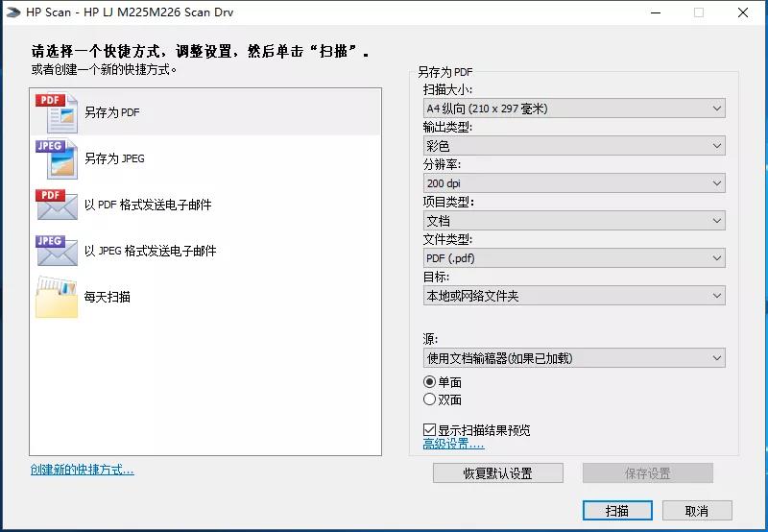This screenshot has height=532, width=768.
Task: Open the 分辨率 dropdown showing 200 dpi
Action: [573, 183]
